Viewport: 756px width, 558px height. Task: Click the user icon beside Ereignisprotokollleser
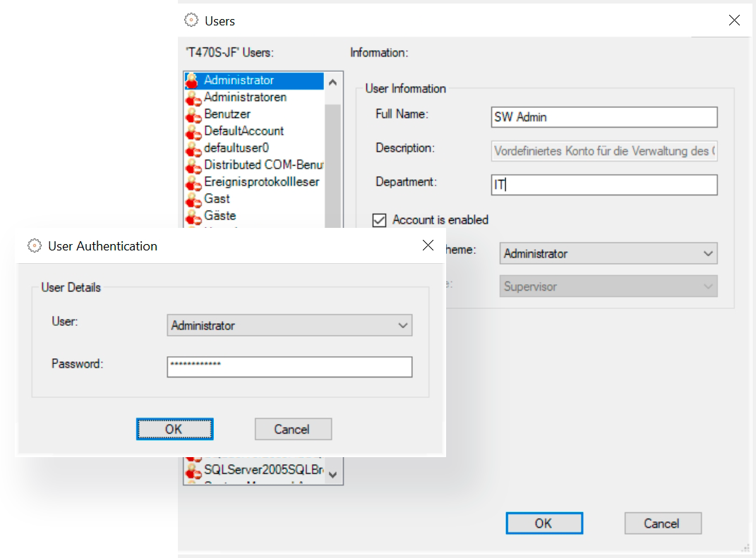pyautogui.click(x=195, y=182)
